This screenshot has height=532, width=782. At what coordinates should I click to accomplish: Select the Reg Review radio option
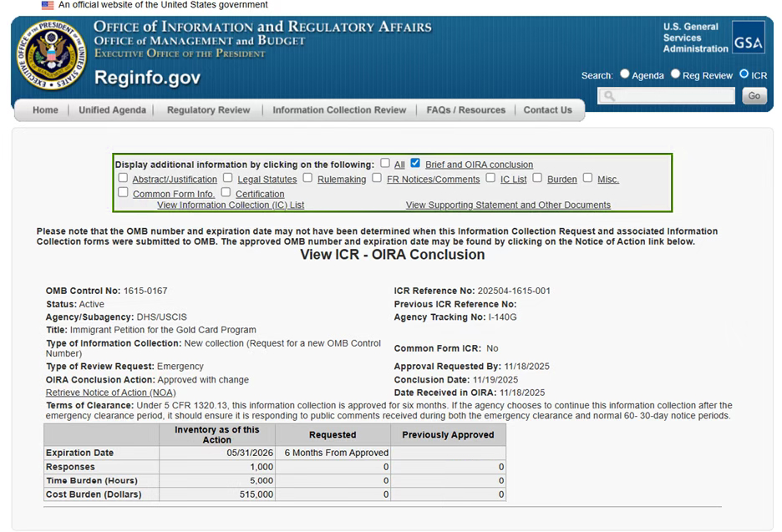(675, 74)
